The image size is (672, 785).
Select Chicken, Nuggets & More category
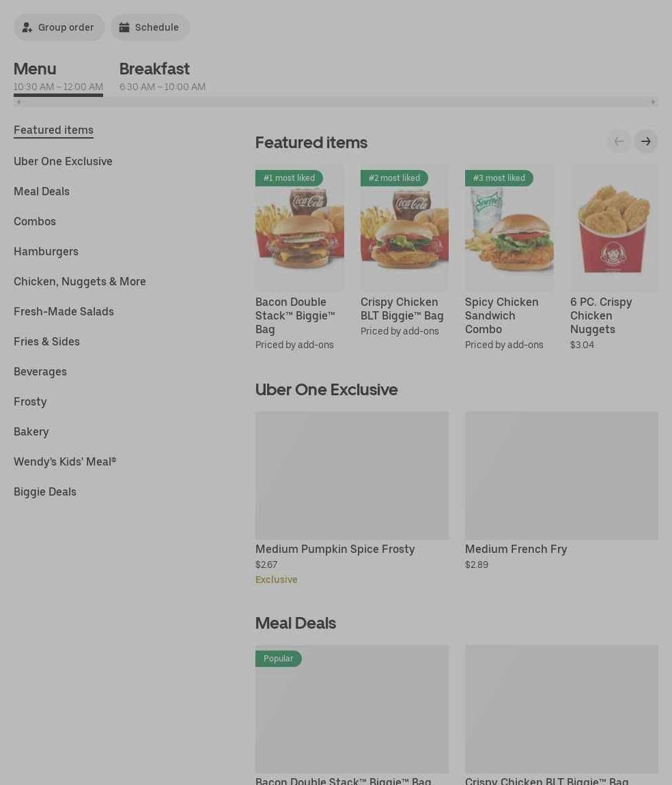[x=80, y=281]
